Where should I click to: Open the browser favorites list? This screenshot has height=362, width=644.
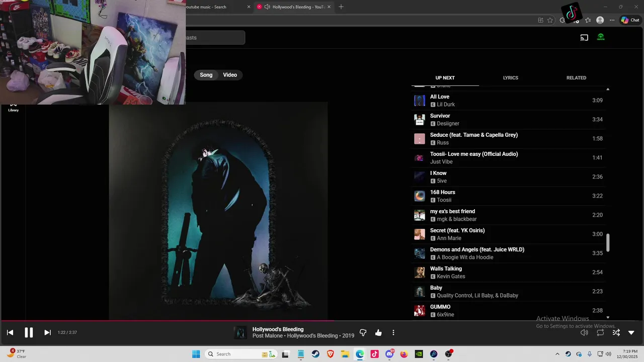click(x=588, y=20)
